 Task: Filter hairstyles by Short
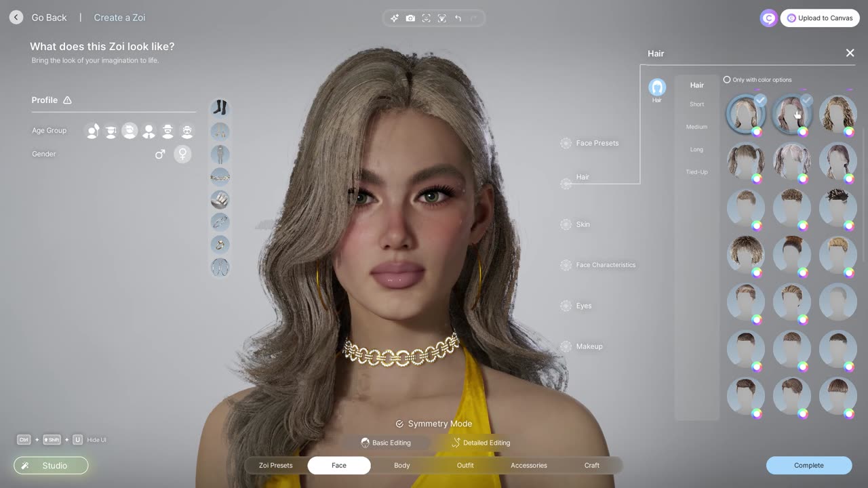(697, 104)
